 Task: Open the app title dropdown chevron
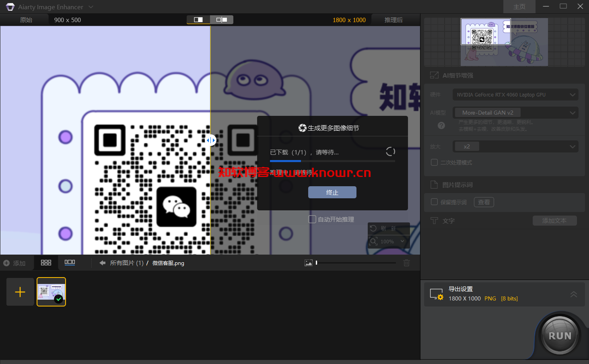tap(91, 7)
